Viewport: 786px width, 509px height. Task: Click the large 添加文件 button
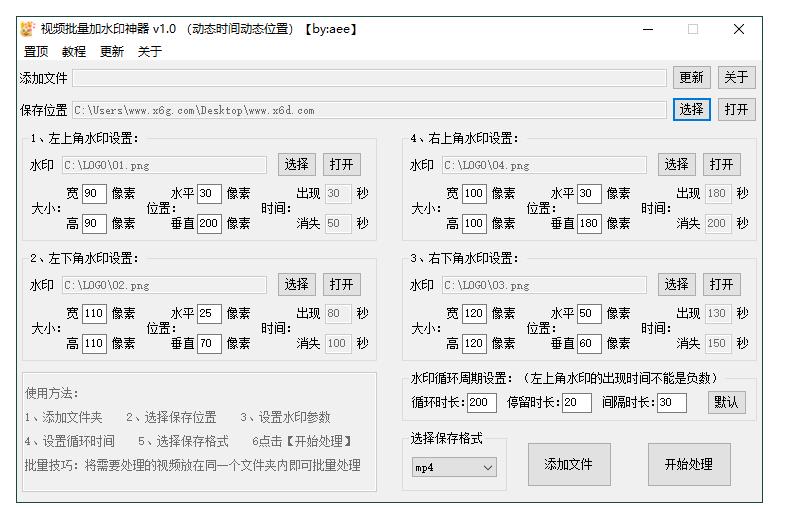pos(568,464)
